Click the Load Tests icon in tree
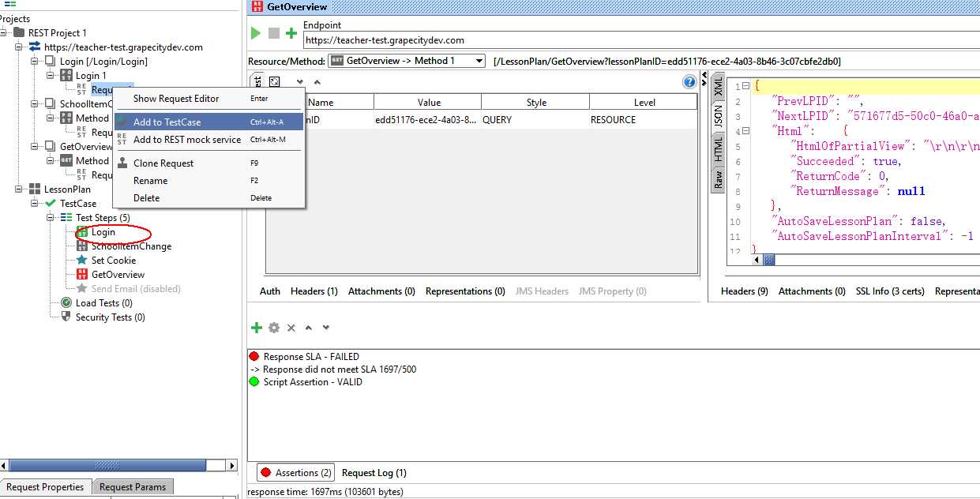Image resolution: width=980 pixels, height=499 pixels. click(66, 303)
